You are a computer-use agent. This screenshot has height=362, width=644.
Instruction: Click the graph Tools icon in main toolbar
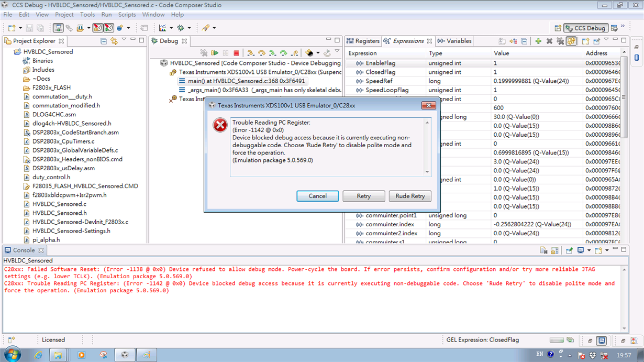[162, 28]
